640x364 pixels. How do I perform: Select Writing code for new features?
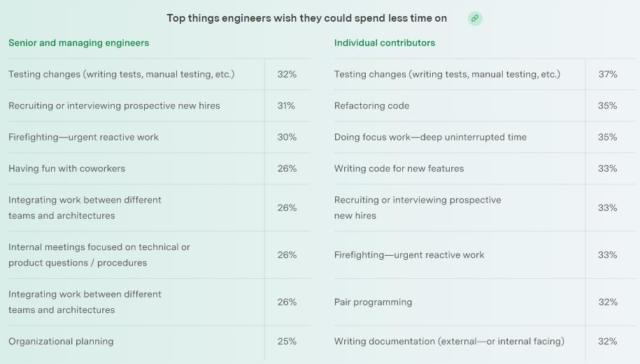pos(399,168)
